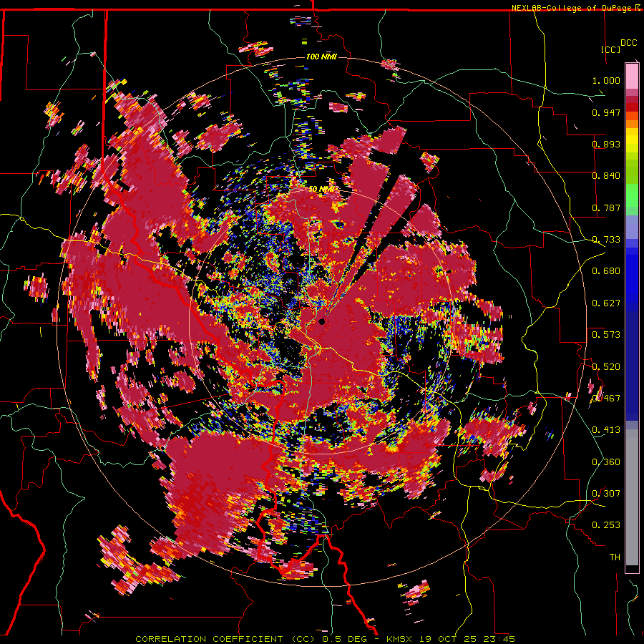Click the 100 NMI range ring label
This screenshot has height=644, width=644.
point(321,57)
